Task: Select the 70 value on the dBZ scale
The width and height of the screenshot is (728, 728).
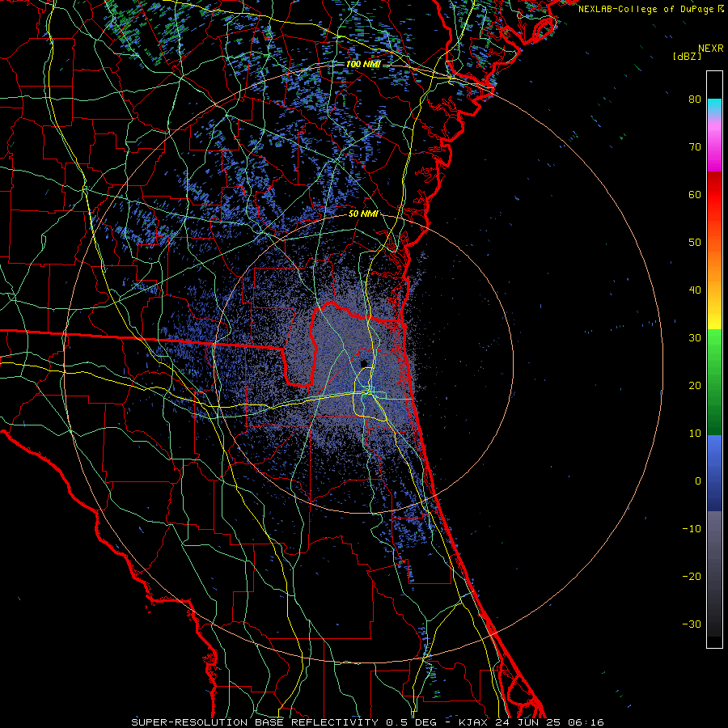Action: point(695,146)
